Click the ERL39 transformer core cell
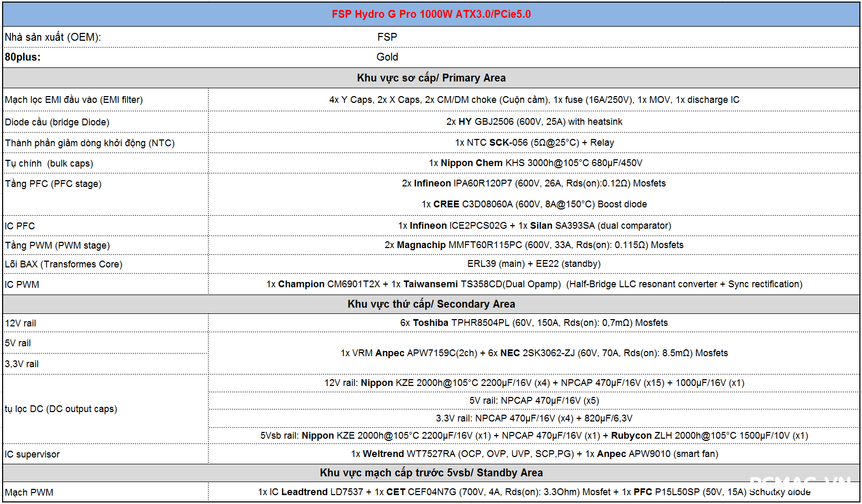The width and height of the screenshot is (862, 504). tap(534, 264)
